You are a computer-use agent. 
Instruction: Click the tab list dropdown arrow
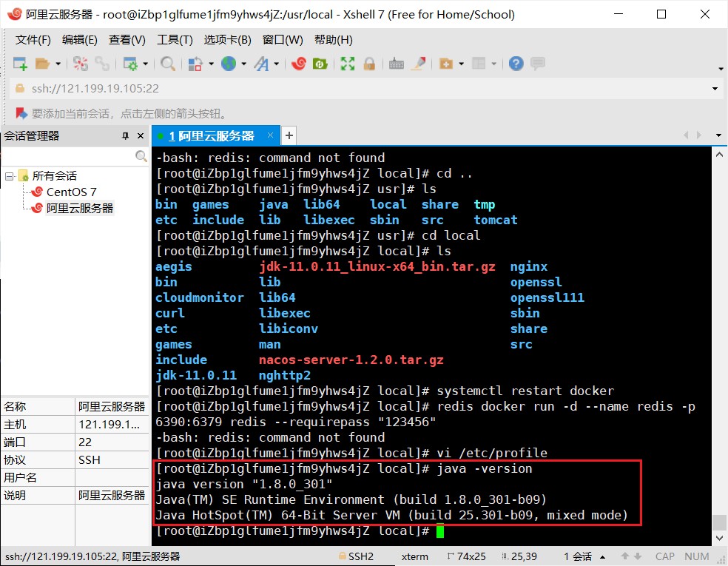[x=718, y=135]
